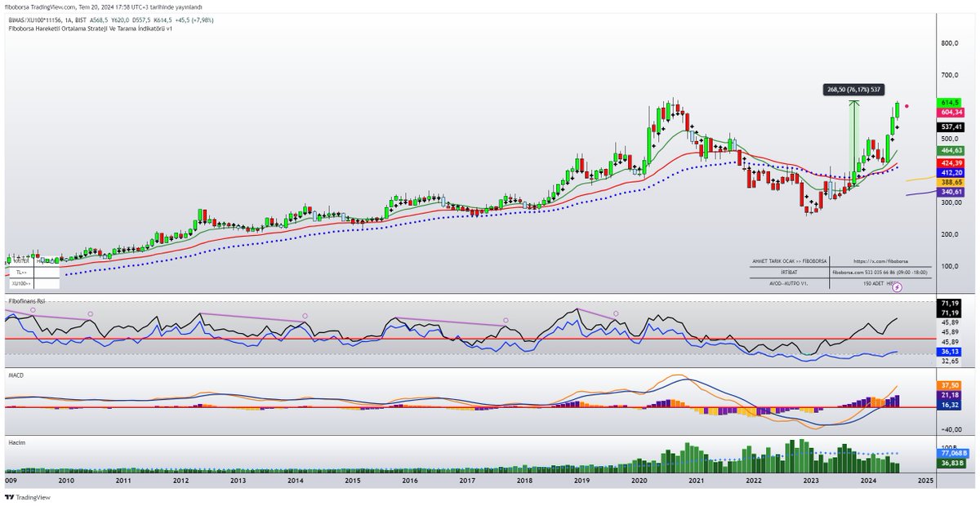Click the 36,13 blue RSI value label

[948, 352]
